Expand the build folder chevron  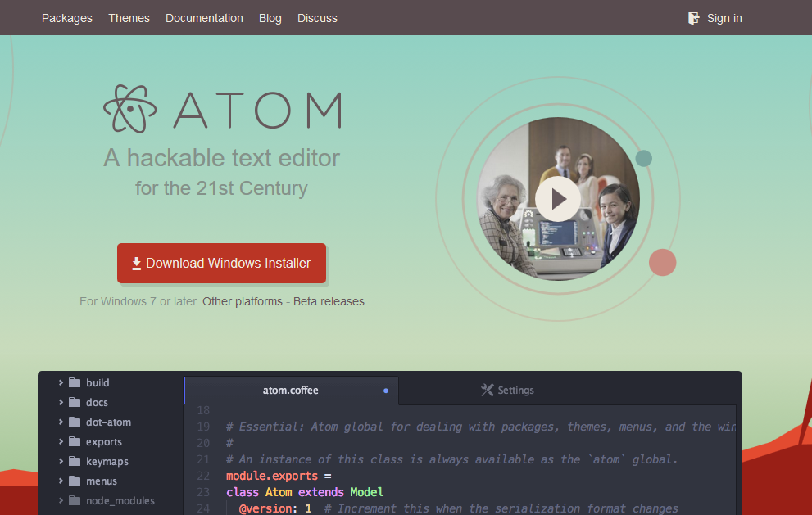click(x=61, y=382)
